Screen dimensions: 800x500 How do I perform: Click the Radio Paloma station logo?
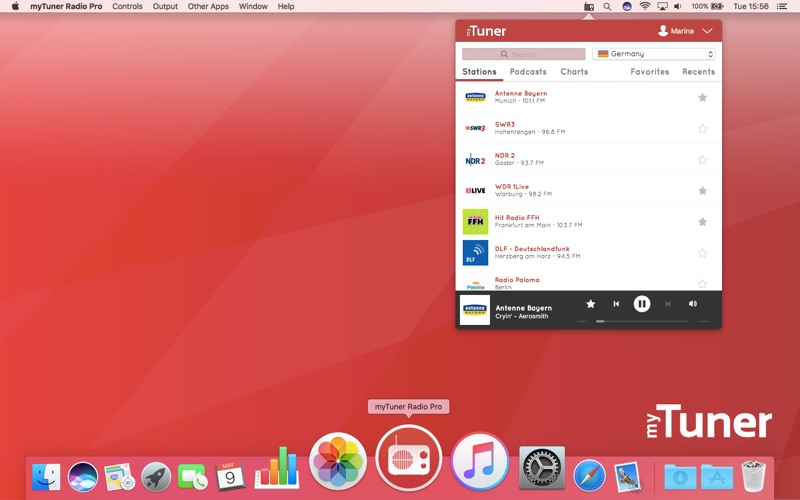476,284
